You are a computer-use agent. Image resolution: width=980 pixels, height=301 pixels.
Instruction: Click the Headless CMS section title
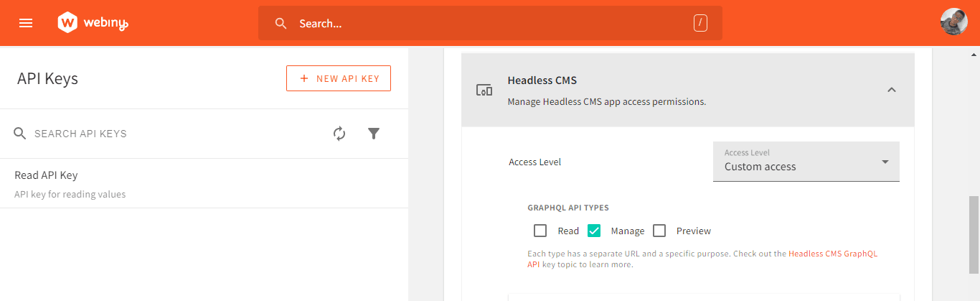click(x=542, y=80)
